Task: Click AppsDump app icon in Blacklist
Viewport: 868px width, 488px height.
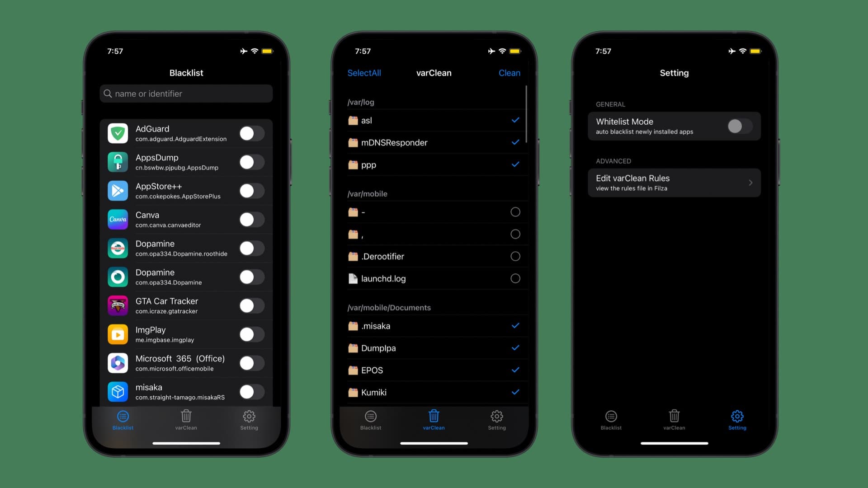Action: point(118,162)
